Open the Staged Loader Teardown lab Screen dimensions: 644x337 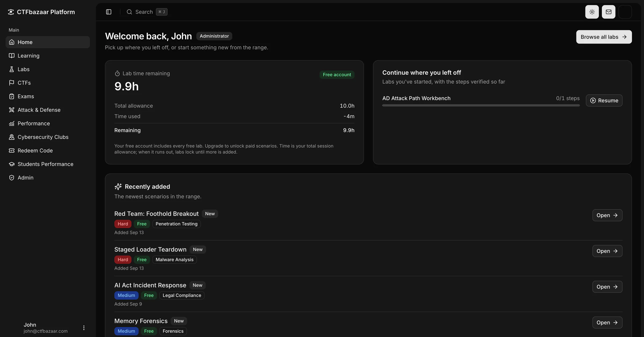[x=608, y=251]
